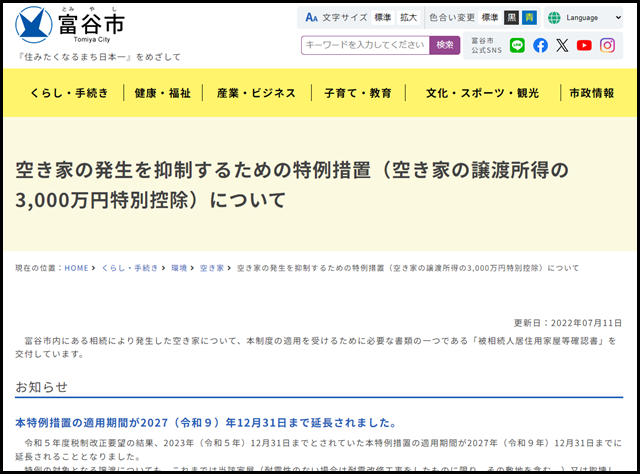640x474 pixels.
Task: Open the 子育て・教育 menu
Action: tap(358, 93)
